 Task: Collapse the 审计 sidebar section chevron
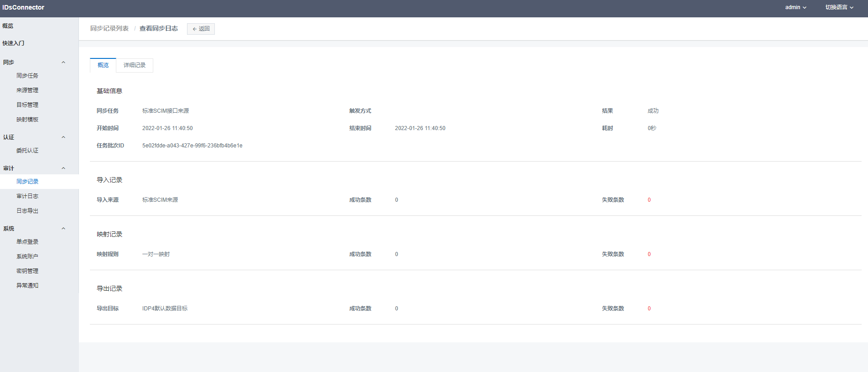[63, 168]
